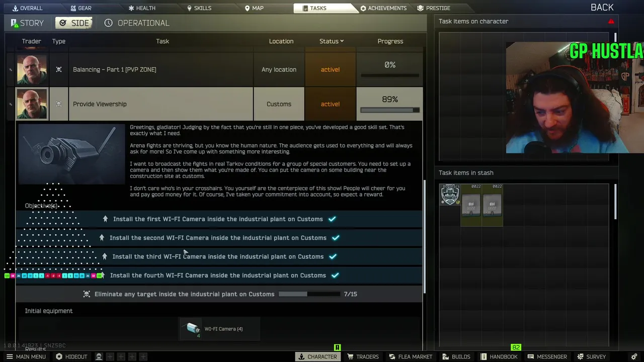Click checkmark on fourth WI-FI Camera objective
Screen dimensions: 644x362
(x=335, y=276)
